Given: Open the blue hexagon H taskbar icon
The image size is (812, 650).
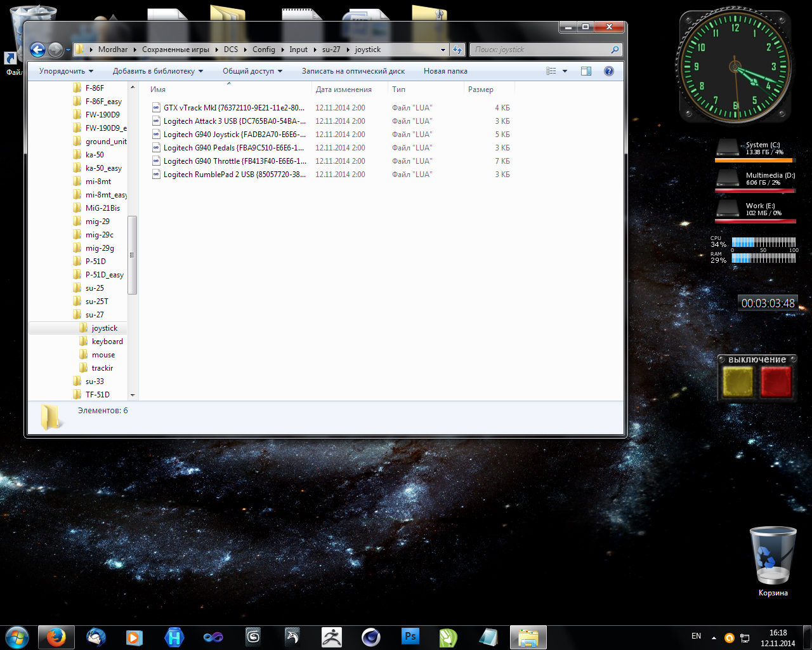Looking at the screenshot, I should tap(174, 637).
